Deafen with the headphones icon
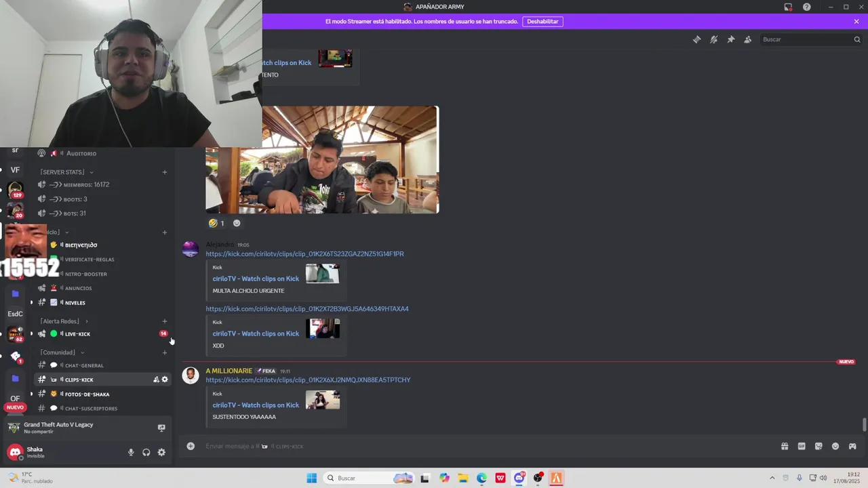The height and width of the screenshot is (488, 868). (x=146, y=452)
